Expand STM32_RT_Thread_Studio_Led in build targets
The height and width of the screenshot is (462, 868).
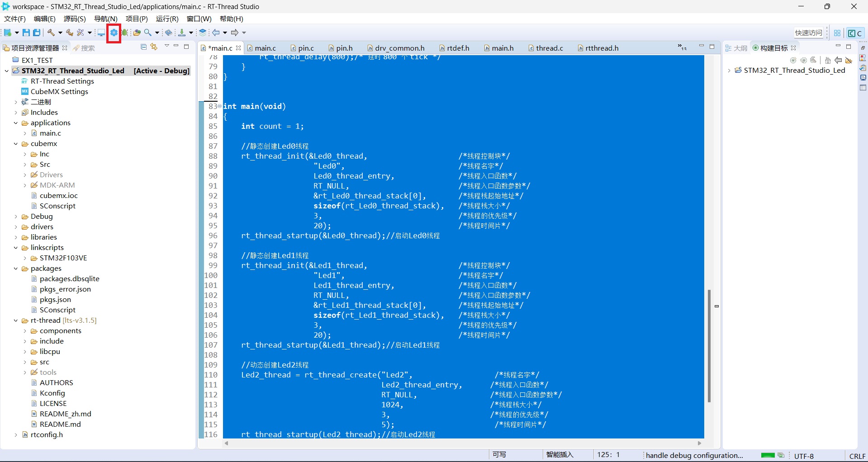pyautogui.click(x=729, y=71)
